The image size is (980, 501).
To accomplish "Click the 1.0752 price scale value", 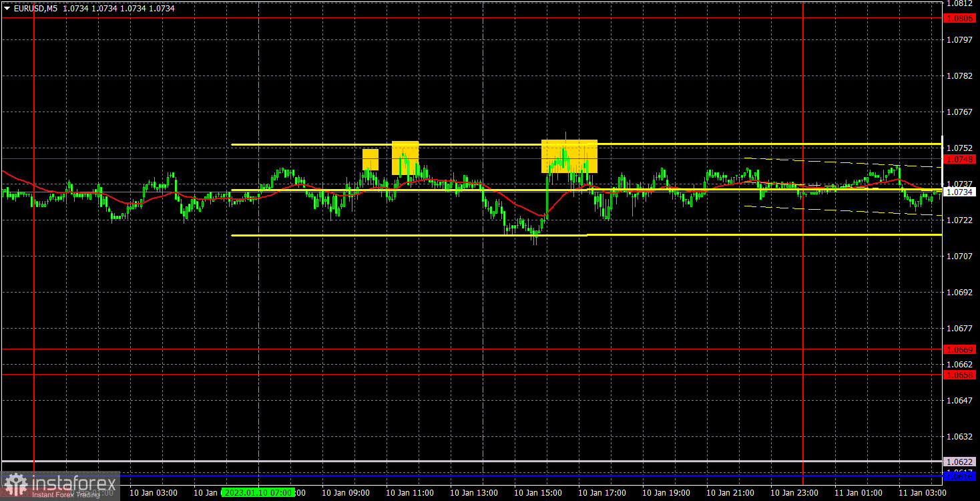I will (x=958, y=148).
